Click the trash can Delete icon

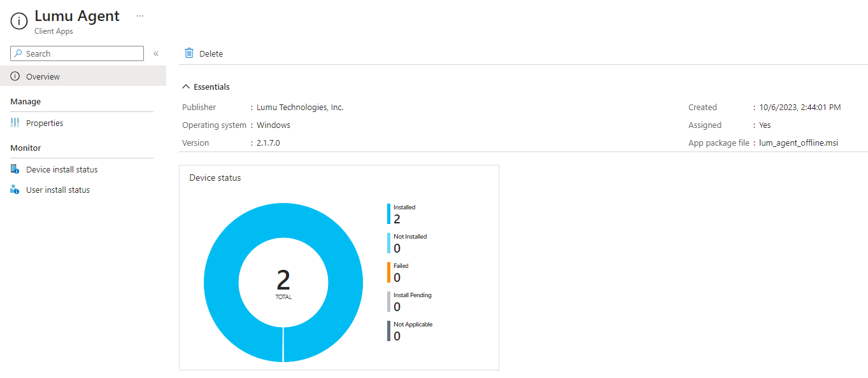click(x=189, y=53)
